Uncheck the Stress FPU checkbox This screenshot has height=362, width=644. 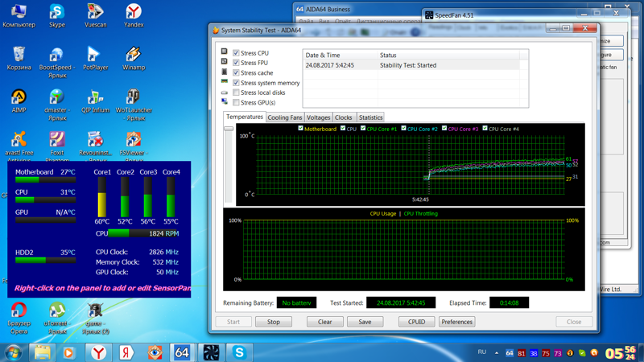(x=236, y=63)
